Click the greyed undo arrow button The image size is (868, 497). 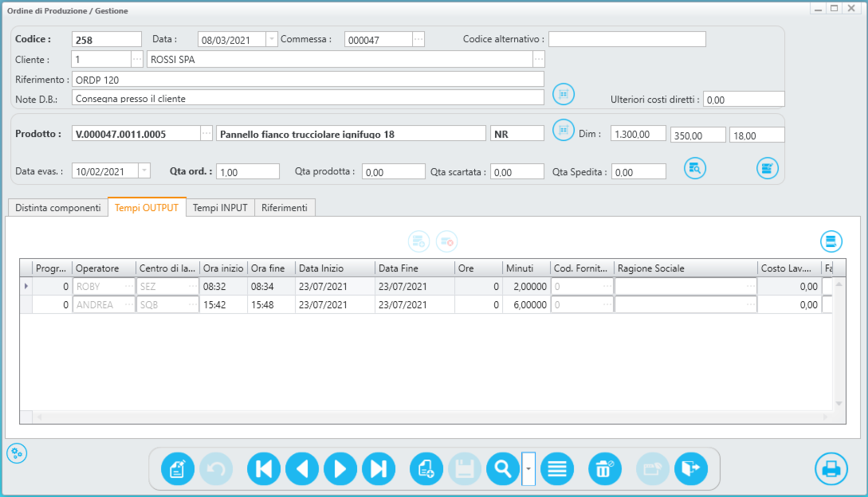pyautogui.click(x=216, y=469)
